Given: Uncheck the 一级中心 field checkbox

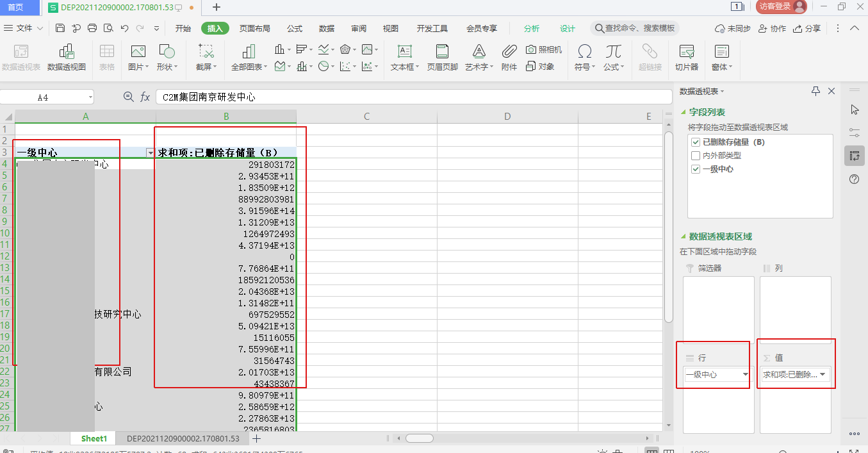Looking at the screenshot, I should click(x=696, y=169).
